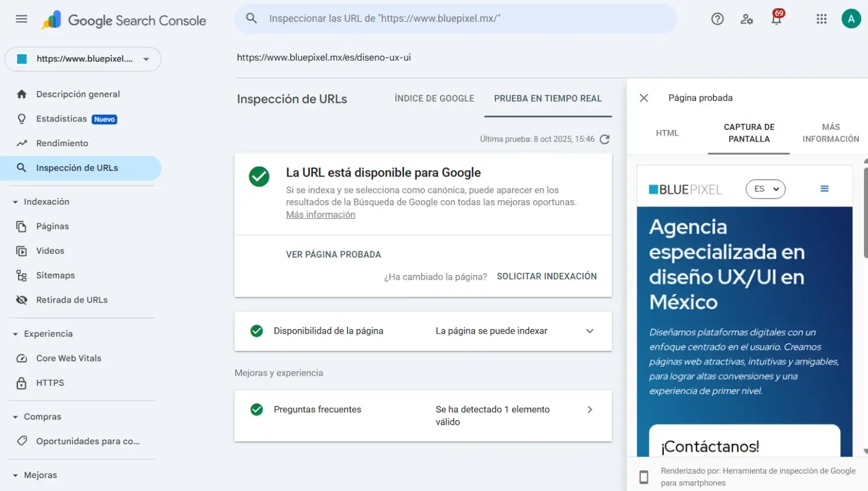Screen dimensions: 868x491
Task: Click green check next to Preguntas frecuentes
Action: click(x=256, y=409)
